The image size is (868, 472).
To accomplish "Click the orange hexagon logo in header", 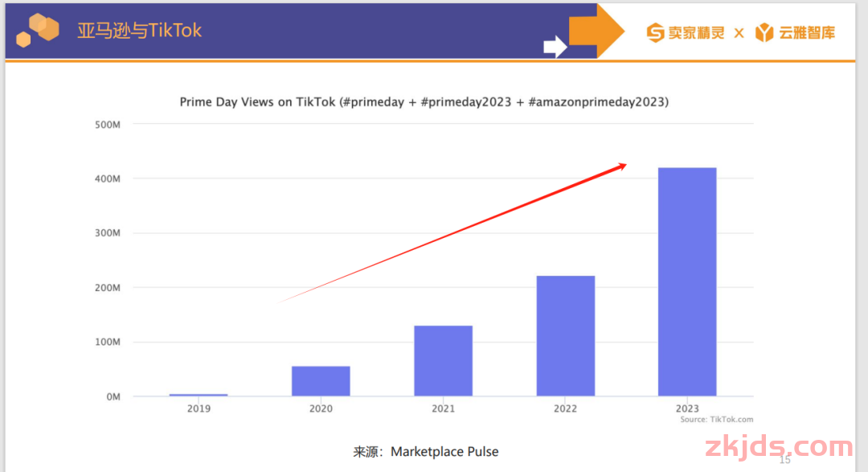I will pos(38,31).
